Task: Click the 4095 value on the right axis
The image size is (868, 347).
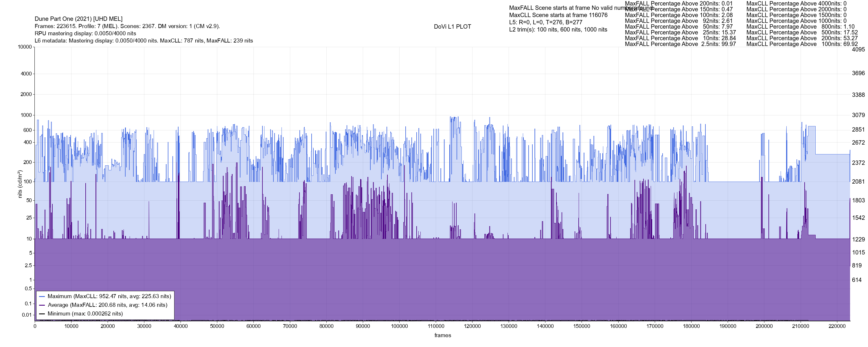Action: tap(858, 49)
